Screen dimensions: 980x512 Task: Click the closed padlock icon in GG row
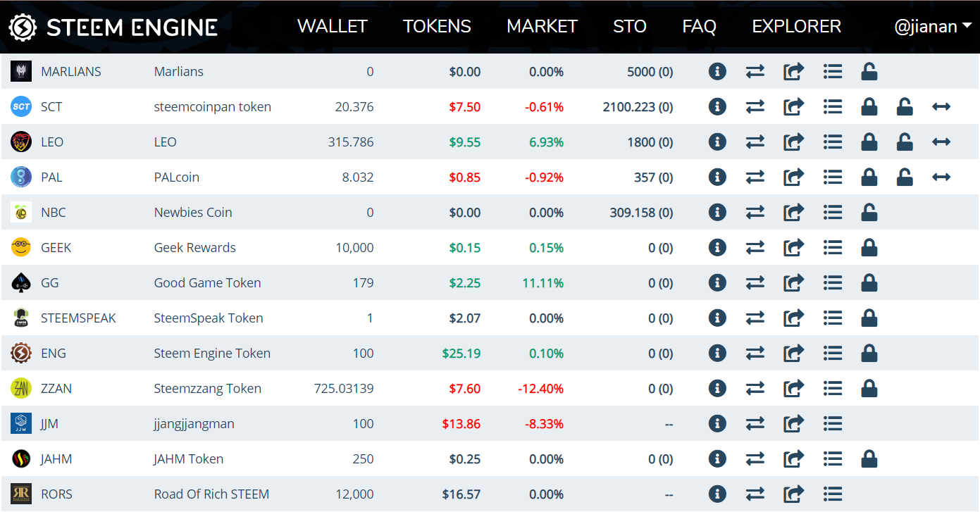[x=869, y=282]
